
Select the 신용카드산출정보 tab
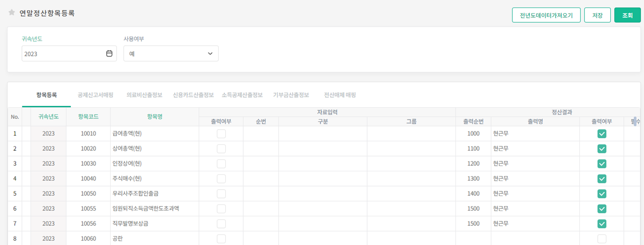pyautogui.click(x=193, y=95)
